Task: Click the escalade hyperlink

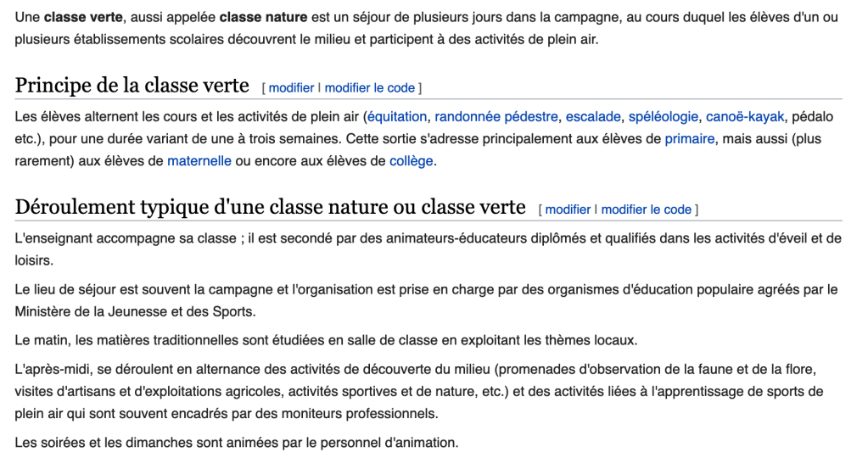Action: [x=593, y=117]
